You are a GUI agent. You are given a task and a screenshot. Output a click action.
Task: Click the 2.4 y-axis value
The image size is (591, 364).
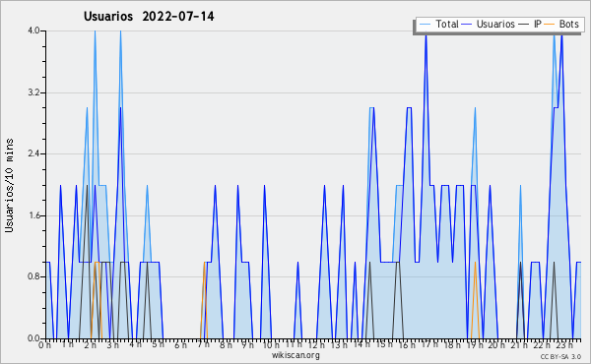coord(33,153)
